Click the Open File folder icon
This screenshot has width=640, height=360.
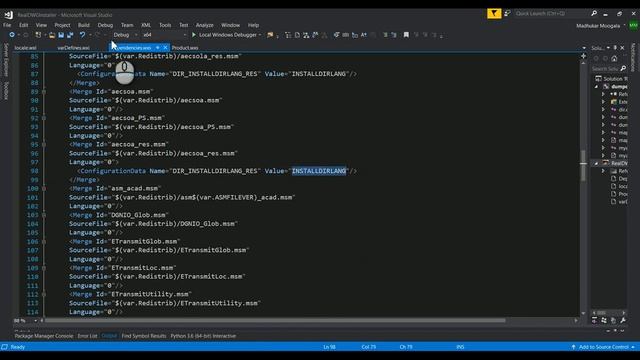tap(52, 35)
